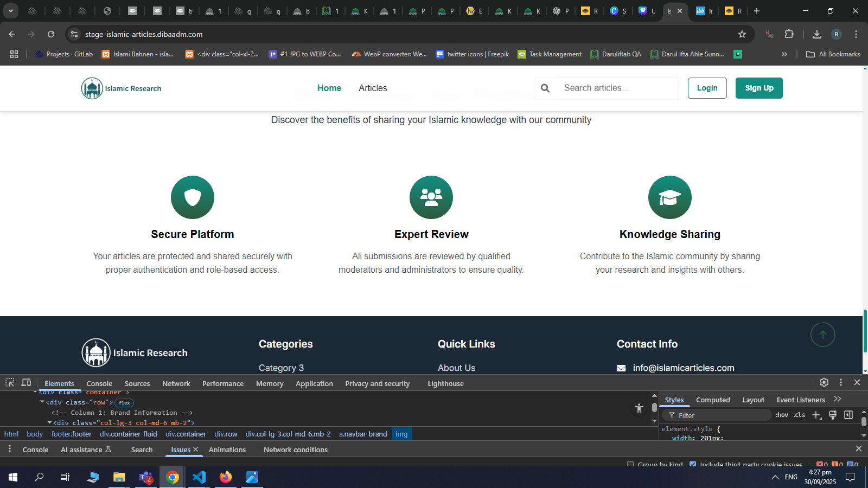
Task: Click the accessibility tree toggle icon
Action: point(639,408)
